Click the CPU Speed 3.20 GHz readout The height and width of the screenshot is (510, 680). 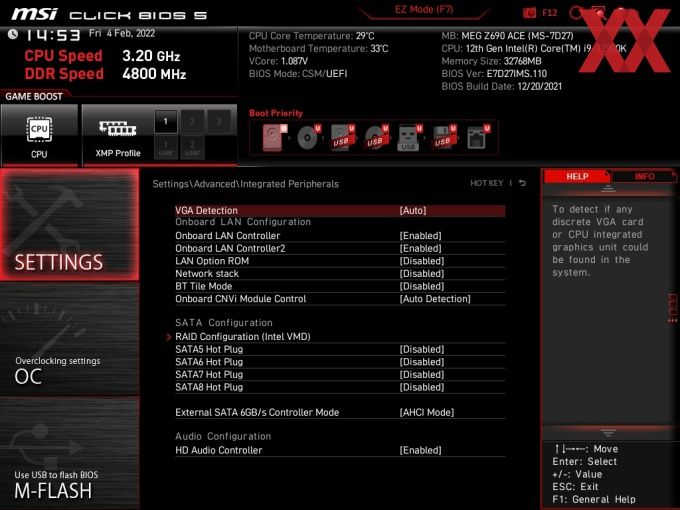tap(102, 56)
